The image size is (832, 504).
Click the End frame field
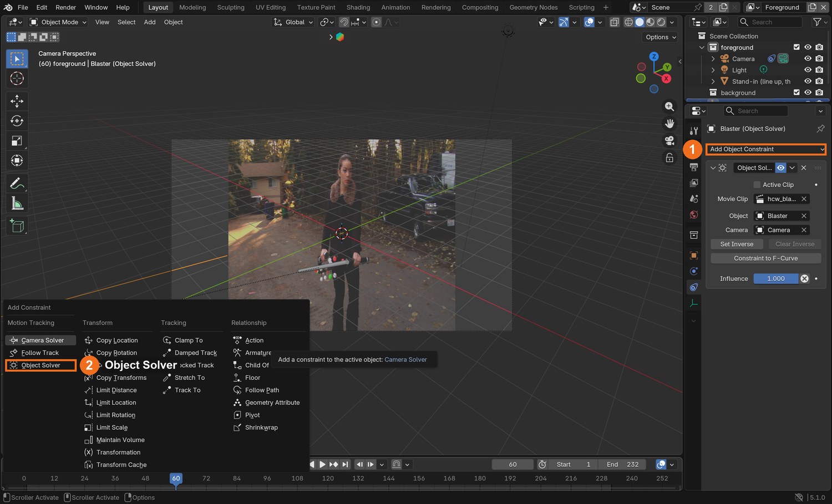623,465
